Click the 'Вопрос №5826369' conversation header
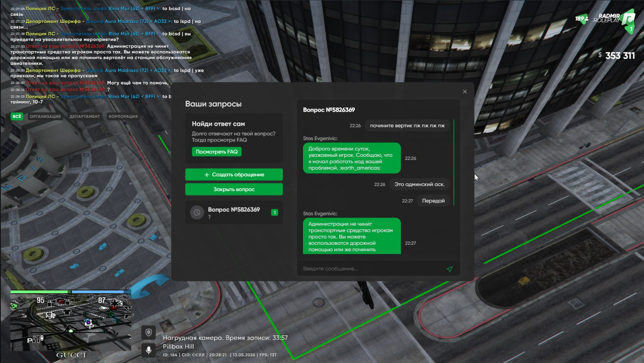 click(x=329, y=110)
